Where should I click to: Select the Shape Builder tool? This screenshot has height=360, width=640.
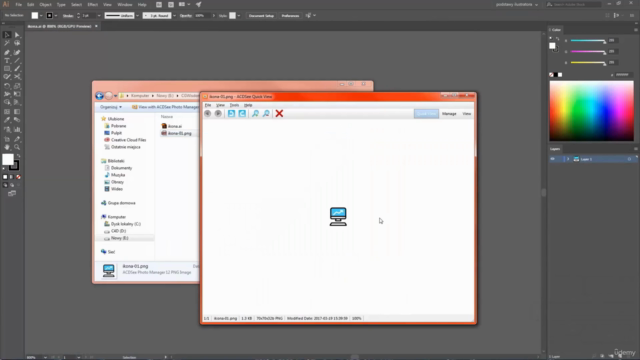tap(7, 102)
